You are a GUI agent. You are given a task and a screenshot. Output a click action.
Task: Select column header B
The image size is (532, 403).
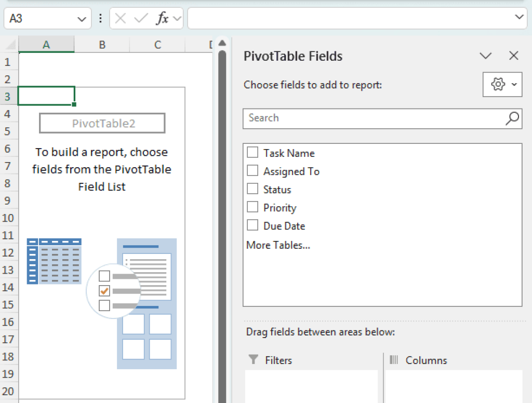pyautogui.click(x=102, y=45)
